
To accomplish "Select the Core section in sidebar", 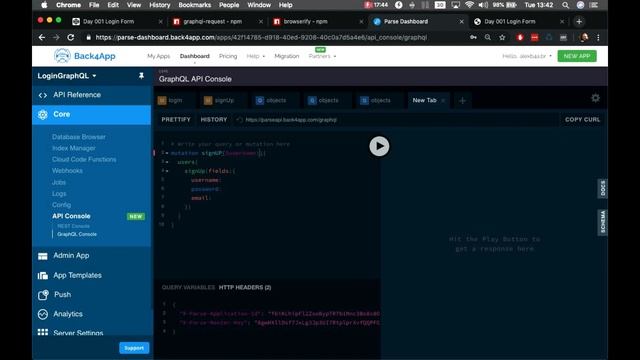I will click(91, 114).
